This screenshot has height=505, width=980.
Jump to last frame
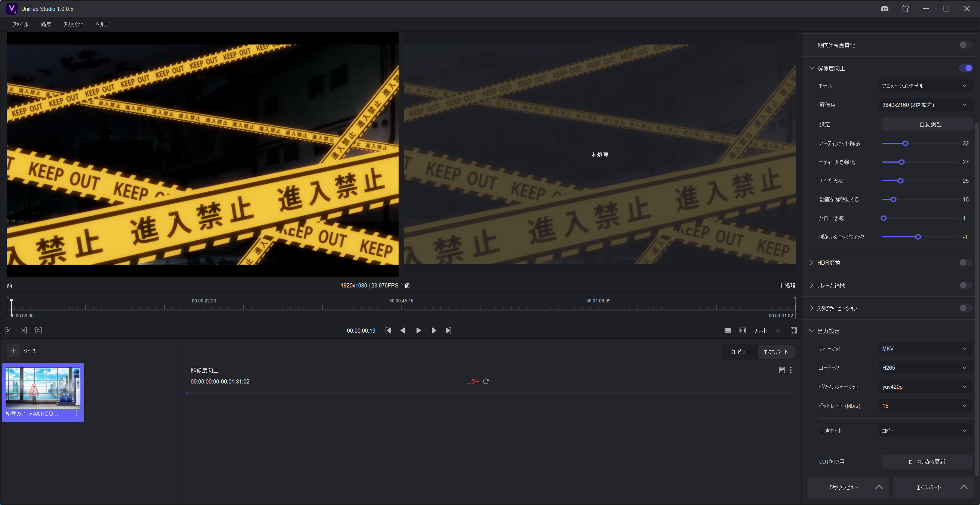tap(449, 330)
